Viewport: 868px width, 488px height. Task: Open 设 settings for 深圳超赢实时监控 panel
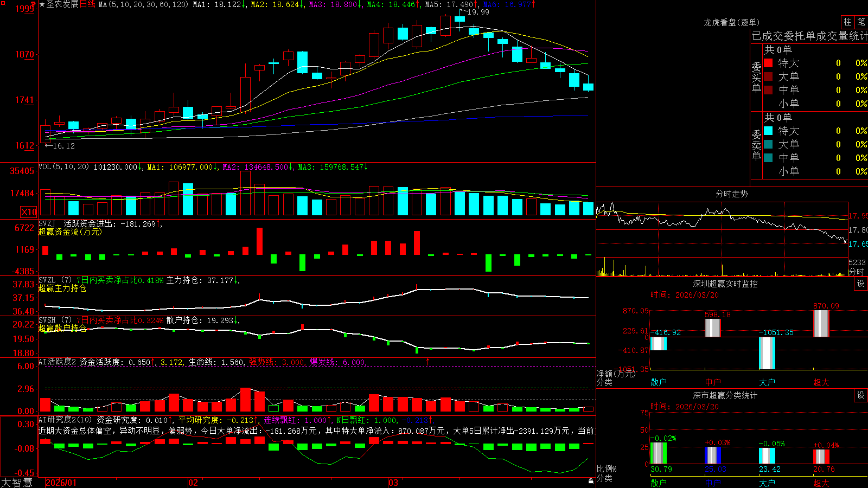(x=861, y=284)
